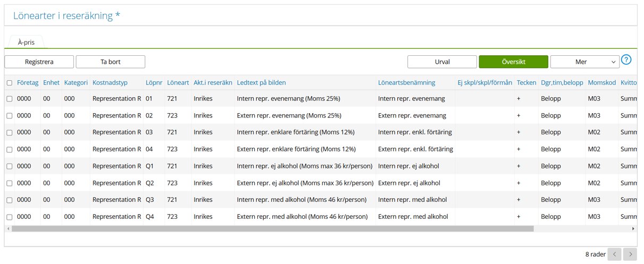Click left arrow of horizontal scrollbar
The image size is (644, 264).
click(x=8, y=228)
